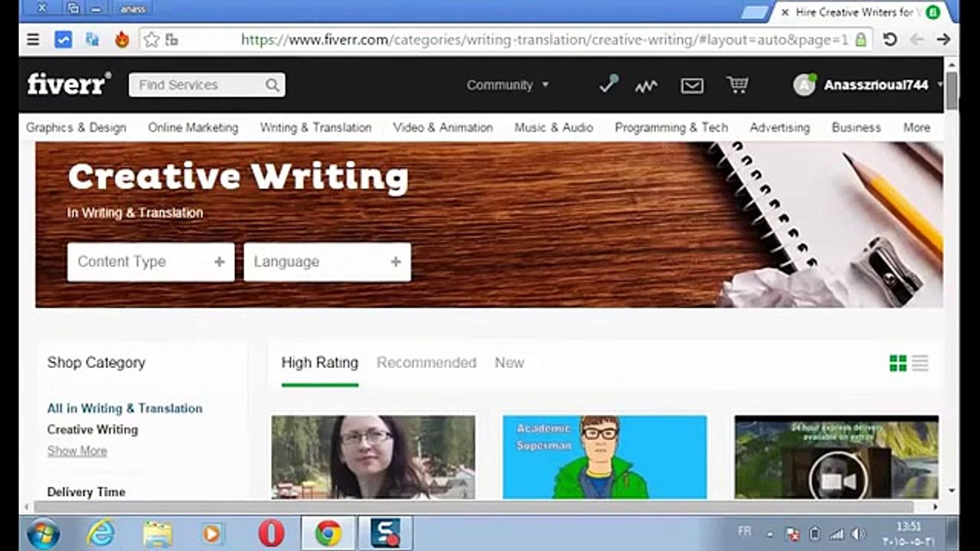Click the vertical page scrollbar thumb
Screen dimensions: 980x551
point(952,91)
